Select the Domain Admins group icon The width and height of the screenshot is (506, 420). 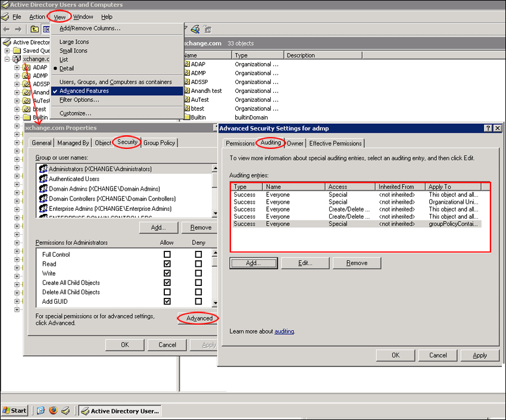coord(43,189)
